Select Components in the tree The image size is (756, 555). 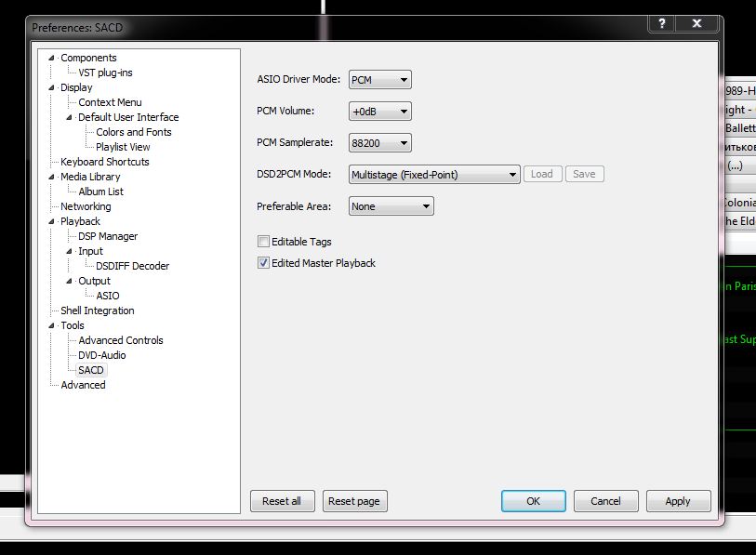88,58
